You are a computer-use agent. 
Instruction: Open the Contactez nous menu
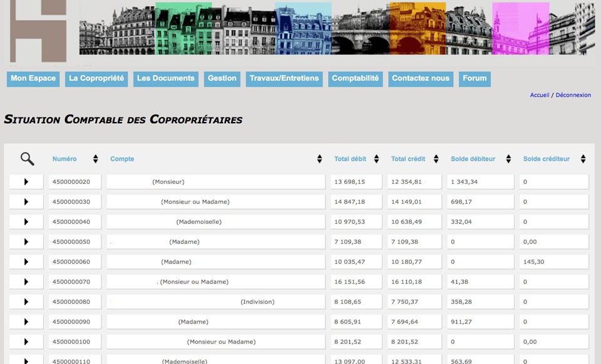click(x=421, y=79)
